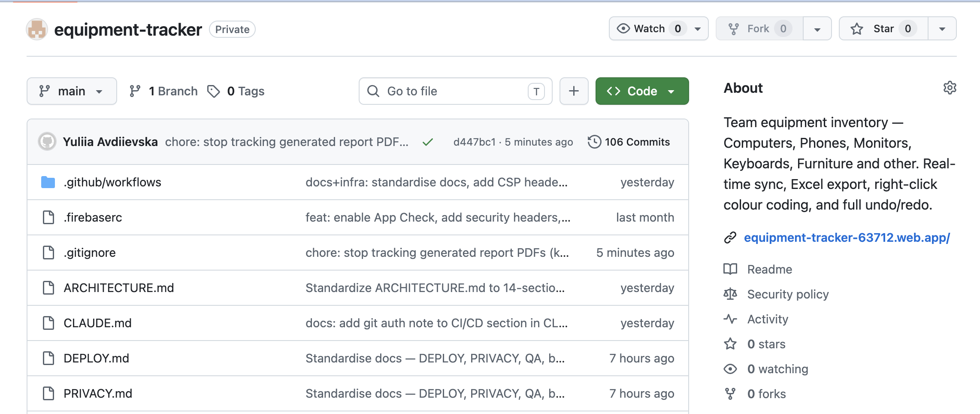
Task: Click the tag icon next to 0 Tags
Action: 214,91
